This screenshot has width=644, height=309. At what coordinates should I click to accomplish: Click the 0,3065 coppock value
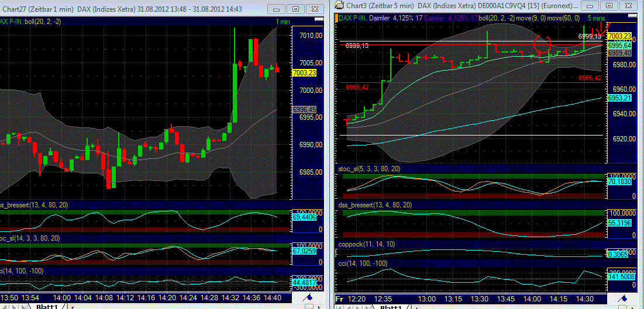619,255
